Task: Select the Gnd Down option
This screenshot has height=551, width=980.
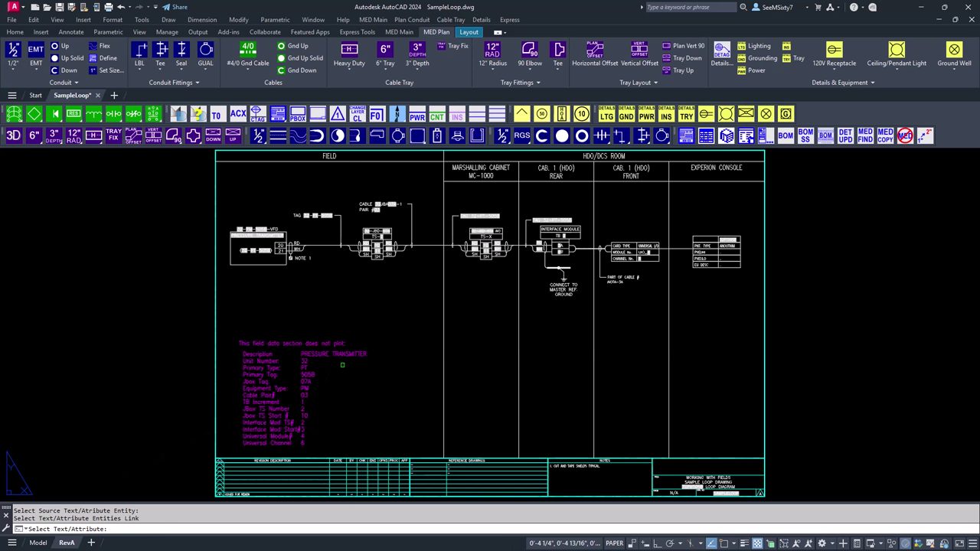Action: [x=297, y=70]
